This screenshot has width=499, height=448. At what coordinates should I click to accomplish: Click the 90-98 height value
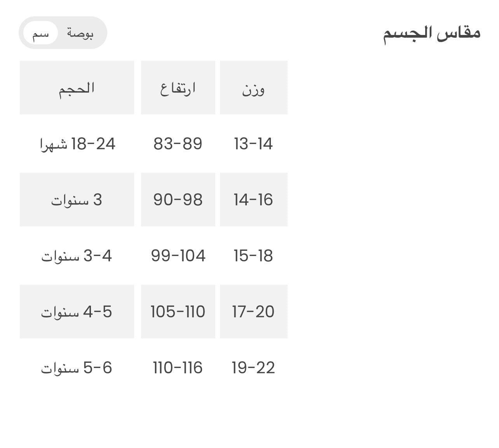click(x=178, y=200)
